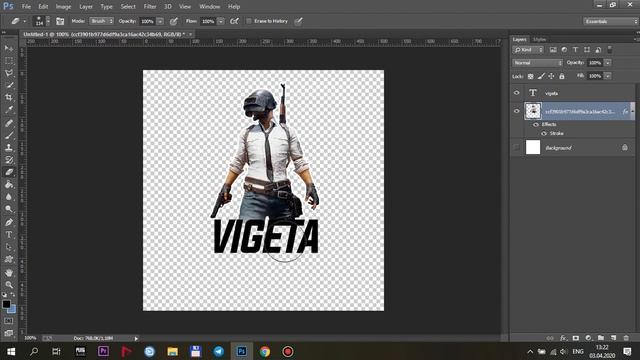640x360 pixels.
Task: Select the Eraser tool in the toolbox
Action: coord(9,172)
